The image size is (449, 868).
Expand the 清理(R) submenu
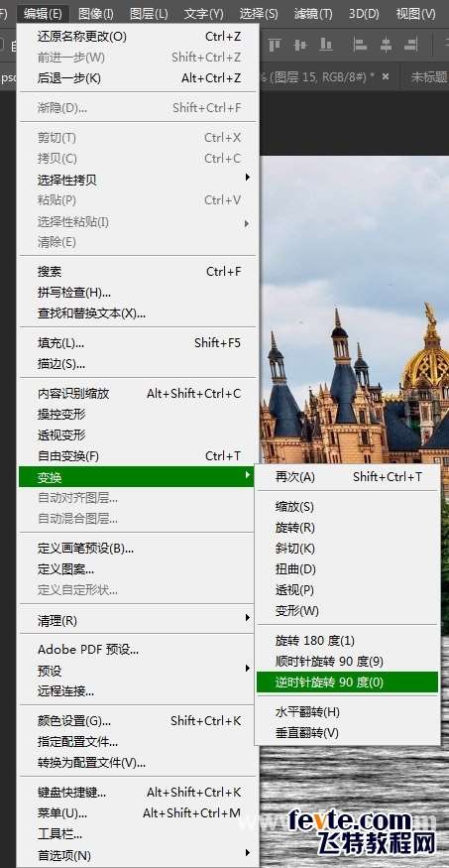[139, 620]
